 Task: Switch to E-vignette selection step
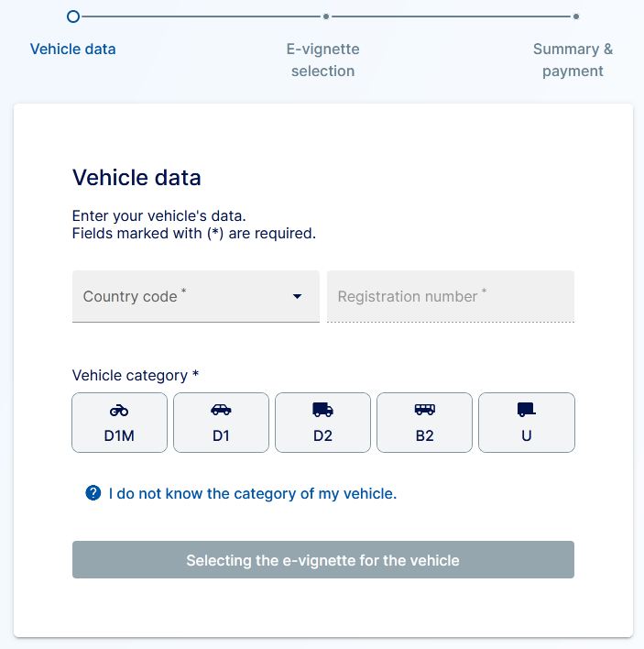(323, 60)
